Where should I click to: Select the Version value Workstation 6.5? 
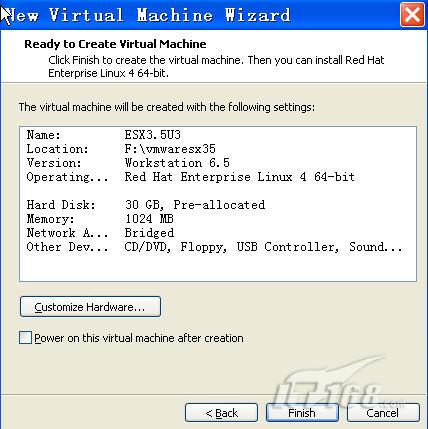coord(177,163)
